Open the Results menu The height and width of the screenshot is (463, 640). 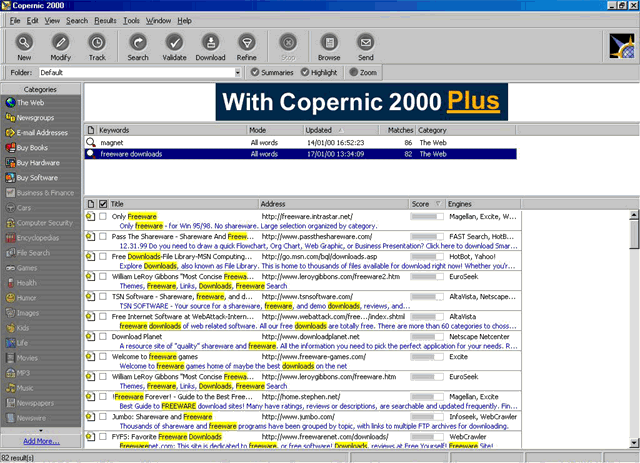(105, 20)
